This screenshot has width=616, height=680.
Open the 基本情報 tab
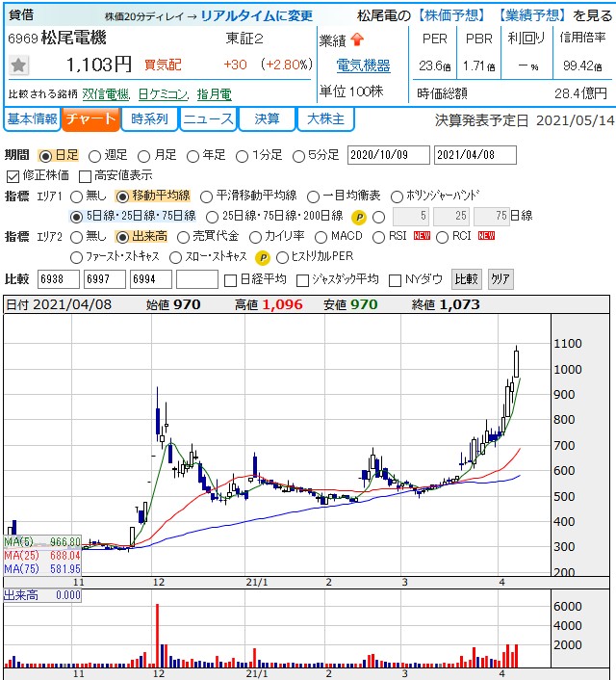click(x=32, y=118)
